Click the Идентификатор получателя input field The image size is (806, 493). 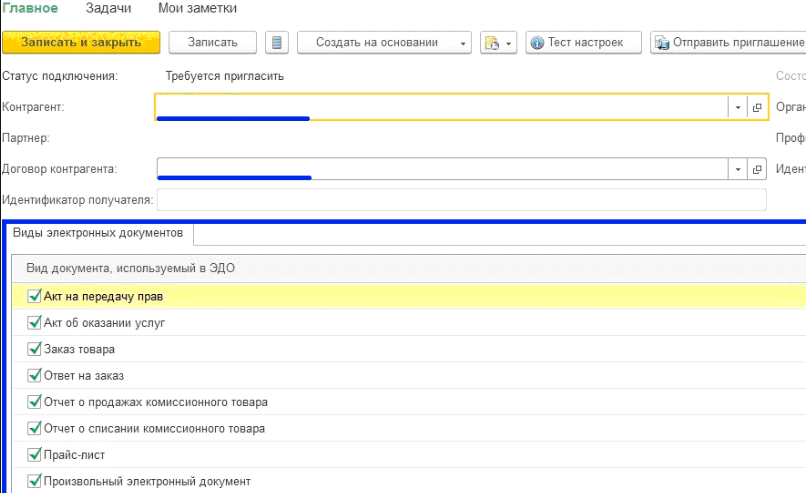click(x=462, y=199)
